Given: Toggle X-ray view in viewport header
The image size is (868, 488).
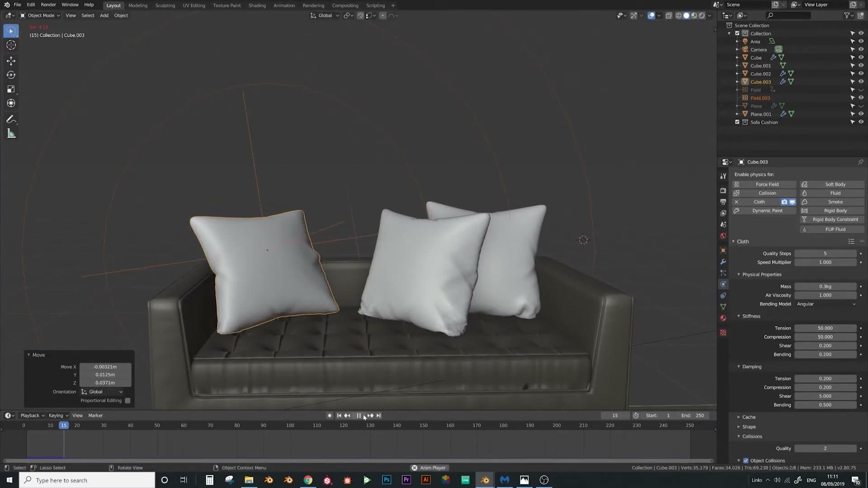Looking at the screenshot, I should (x=669, y=15).
